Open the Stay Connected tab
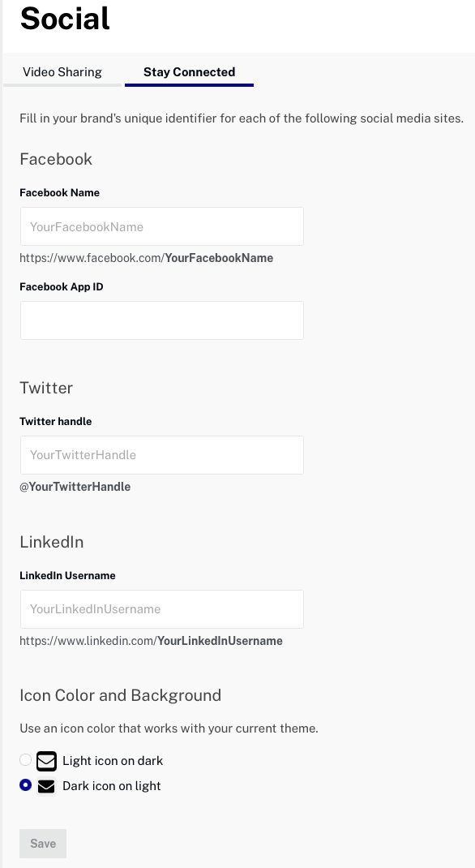This screenshot has height=868, width=475. [189, 72]
